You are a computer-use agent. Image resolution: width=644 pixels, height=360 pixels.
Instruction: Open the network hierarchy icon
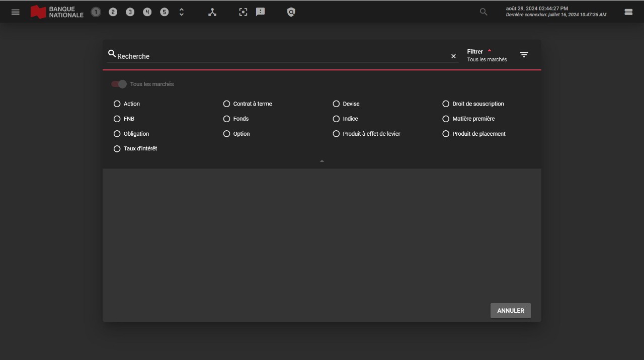pos(212,12)
